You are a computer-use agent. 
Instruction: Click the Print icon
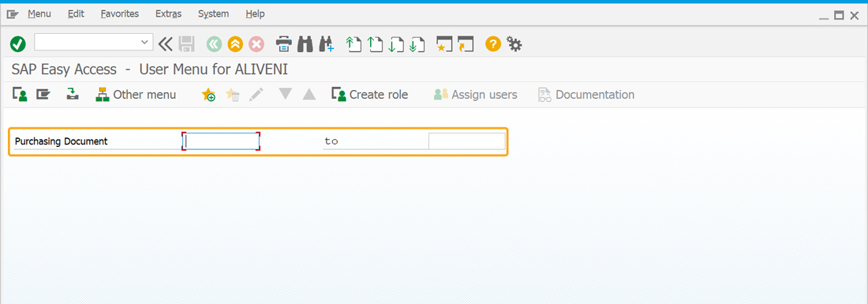click(x=283, y=43)
